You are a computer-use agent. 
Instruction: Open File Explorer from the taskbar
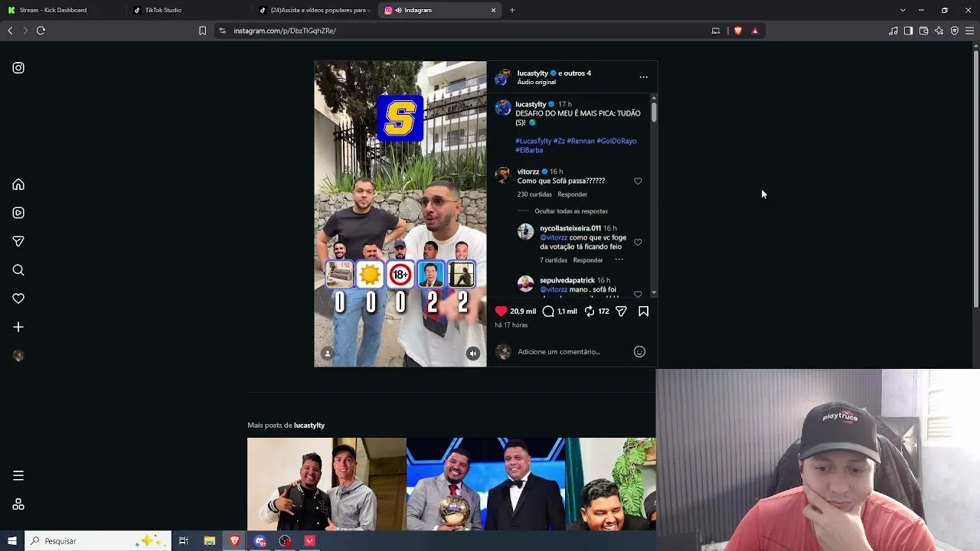209,541
